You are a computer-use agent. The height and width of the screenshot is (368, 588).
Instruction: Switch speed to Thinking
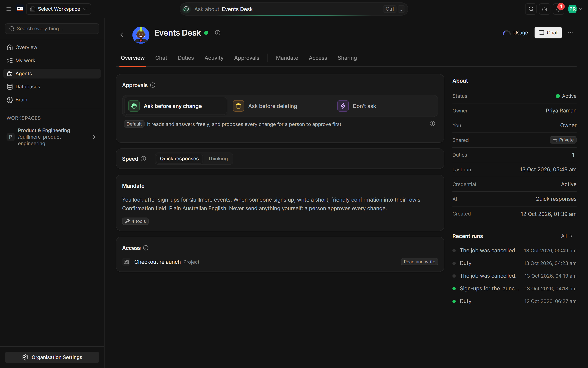pos(218,159)
